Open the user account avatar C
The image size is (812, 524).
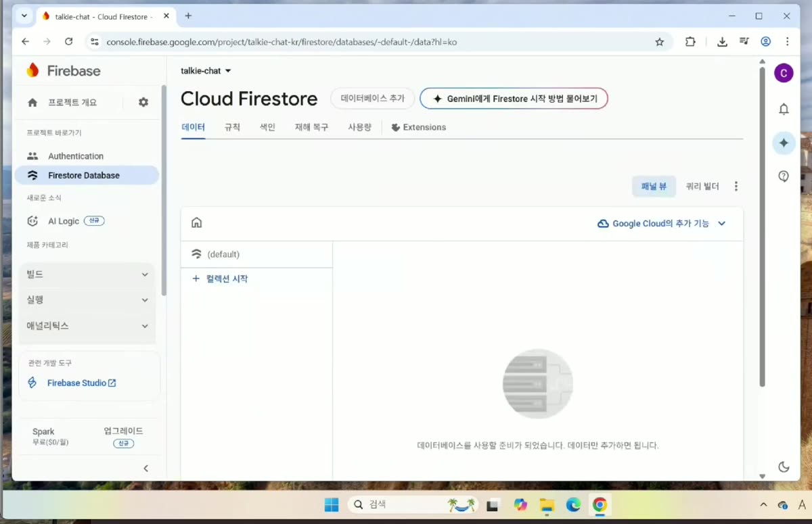pyautogui.click(x=784, y=73)
